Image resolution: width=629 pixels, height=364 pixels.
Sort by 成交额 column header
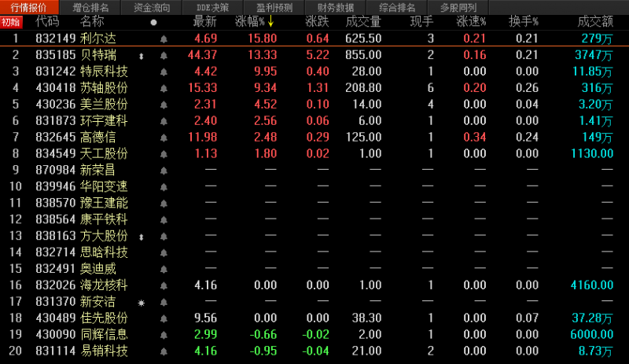(595, 22)
